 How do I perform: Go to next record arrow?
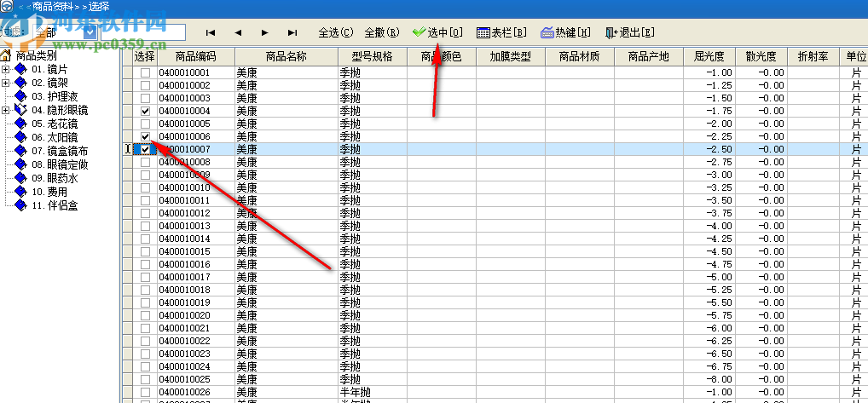pyautogui.click(x=265, y=32)
